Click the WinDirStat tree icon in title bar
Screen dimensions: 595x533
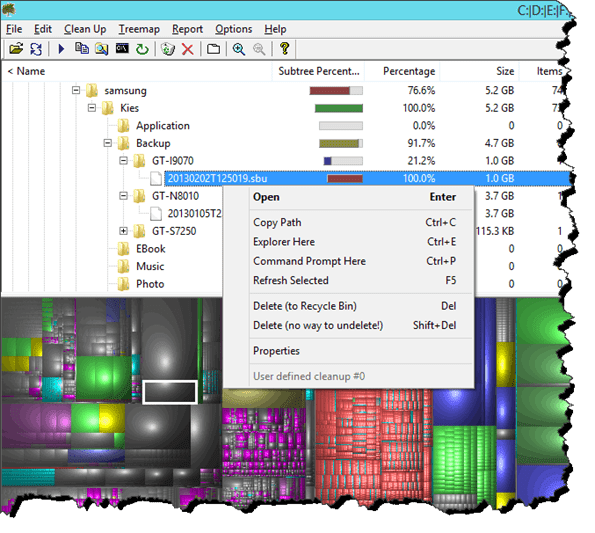8,9
